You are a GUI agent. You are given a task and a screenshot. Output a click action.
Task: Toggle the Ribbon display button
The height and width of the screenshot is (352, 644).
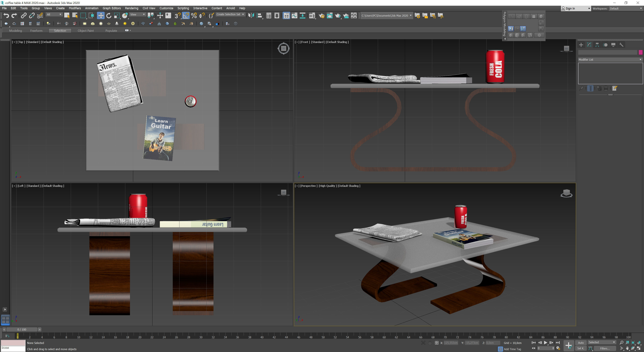point(286,15)
